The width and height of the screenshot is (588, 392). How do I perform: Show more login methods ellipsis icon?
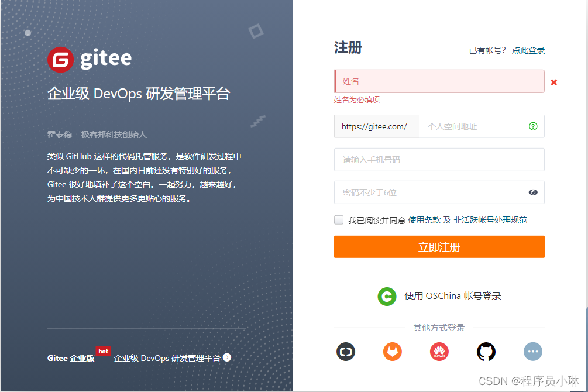pos(533,352)
